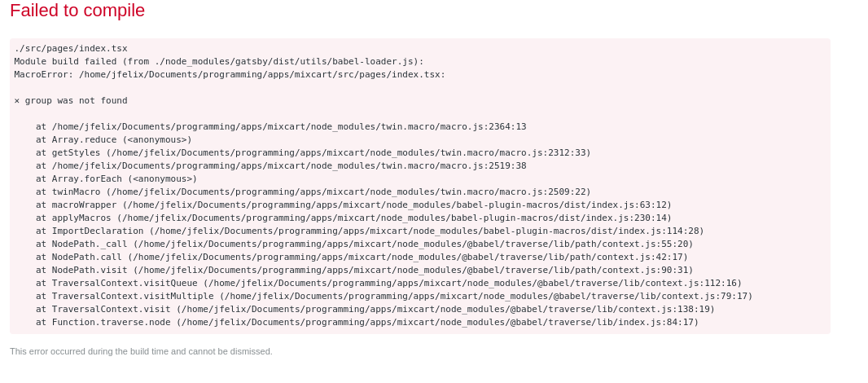
Task: Click the MacroError line with index.tsx path
Action: 230,75
